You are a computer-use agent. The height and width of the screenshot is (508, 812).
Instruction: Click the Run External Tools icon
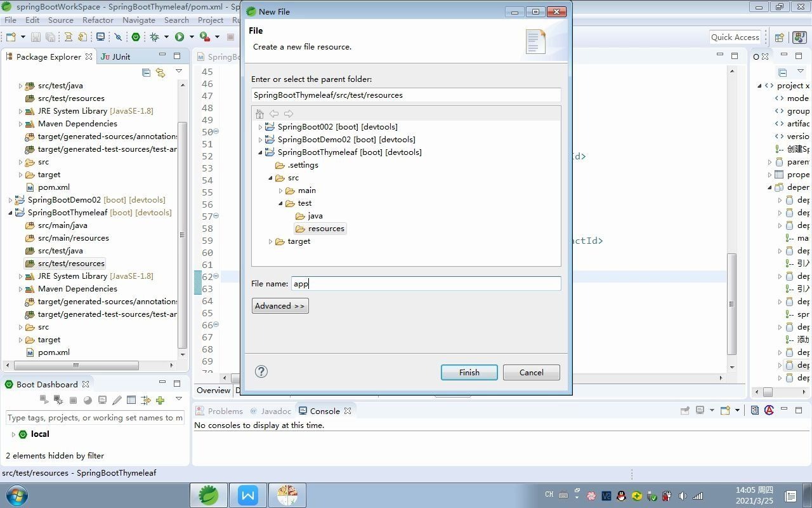coord(204,37)
